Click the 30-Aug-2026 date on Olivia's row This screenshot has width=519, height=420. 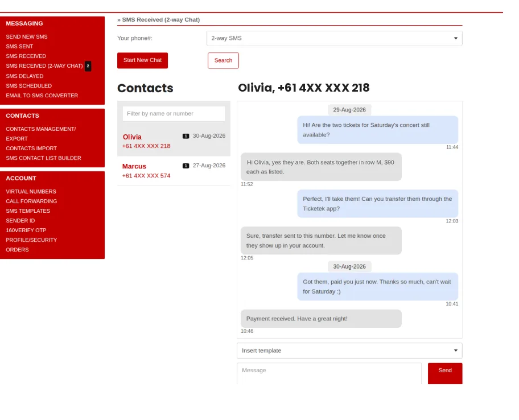coord(209,135)
